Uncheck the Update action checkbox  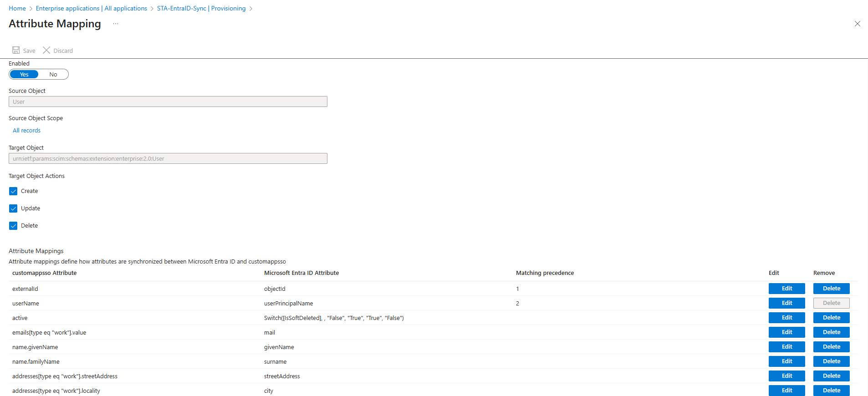click(x=13, y=208)
